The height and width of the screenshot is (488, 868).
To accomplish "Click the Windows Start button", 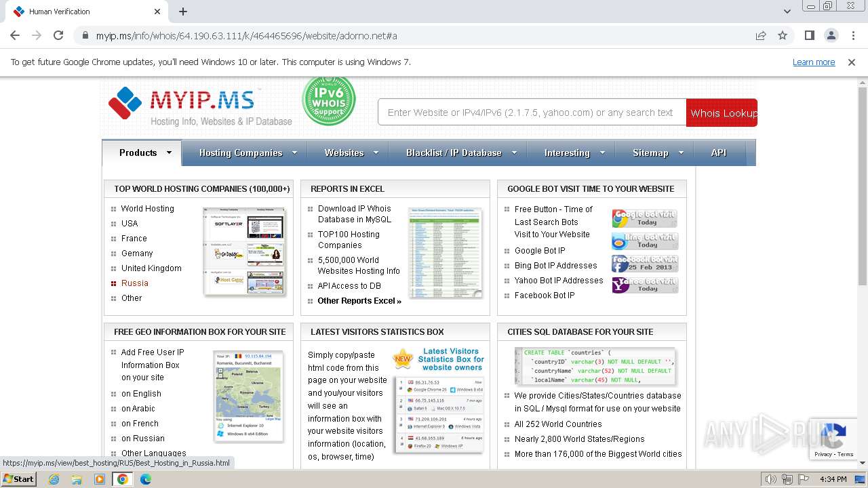I will click(x=18, y=479).
